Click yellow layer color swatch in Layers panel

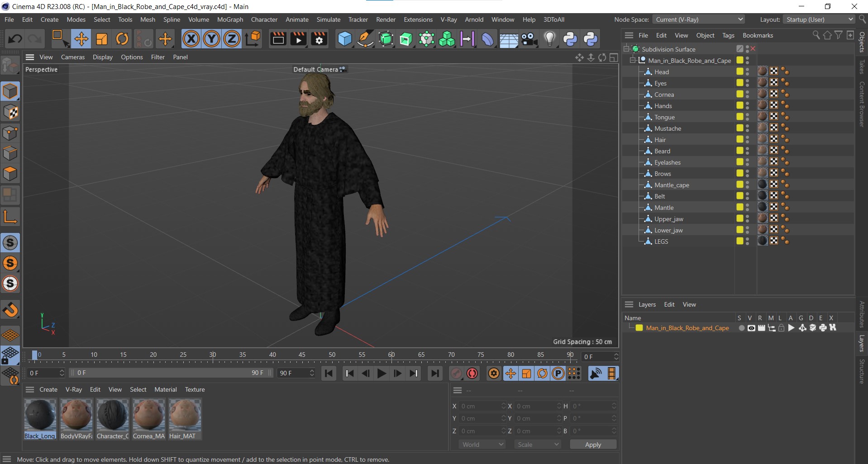(x=639, y=328)
